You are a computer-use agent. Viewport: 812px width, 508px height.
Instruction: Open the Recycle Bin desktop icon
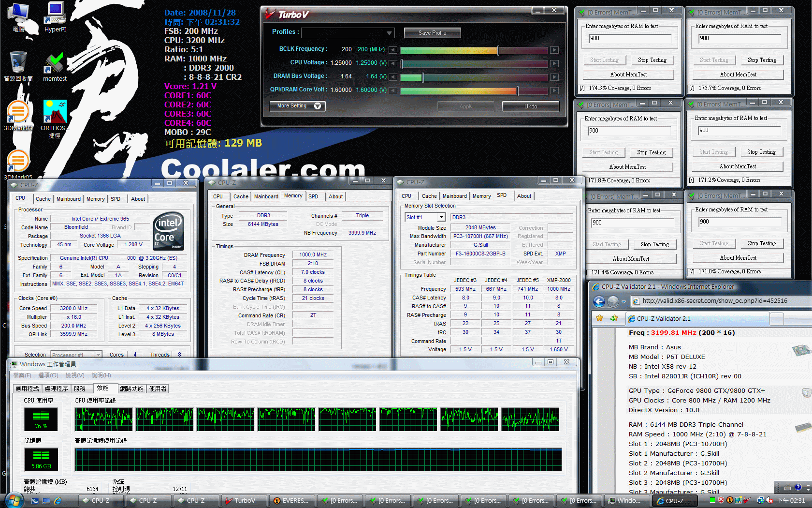pyautogui.click(x=18, y=67)
